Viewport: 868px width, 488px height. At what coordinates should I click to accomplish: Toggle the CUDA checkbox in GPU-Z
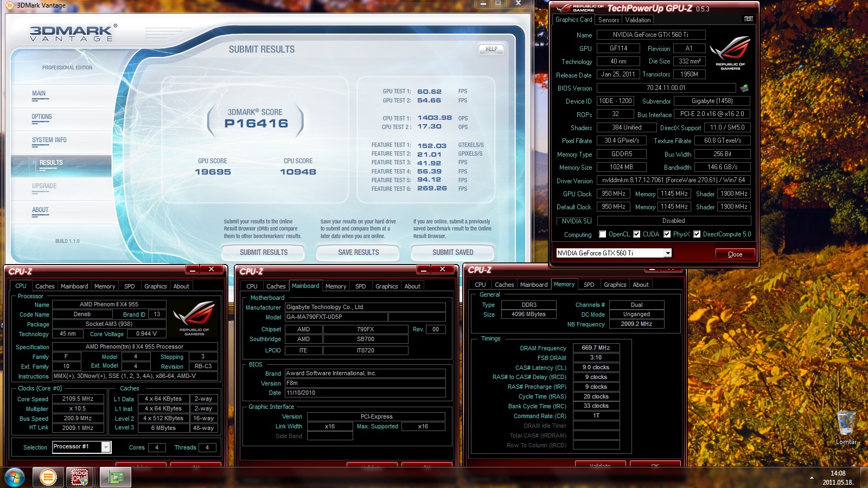(x=637, y=234)
